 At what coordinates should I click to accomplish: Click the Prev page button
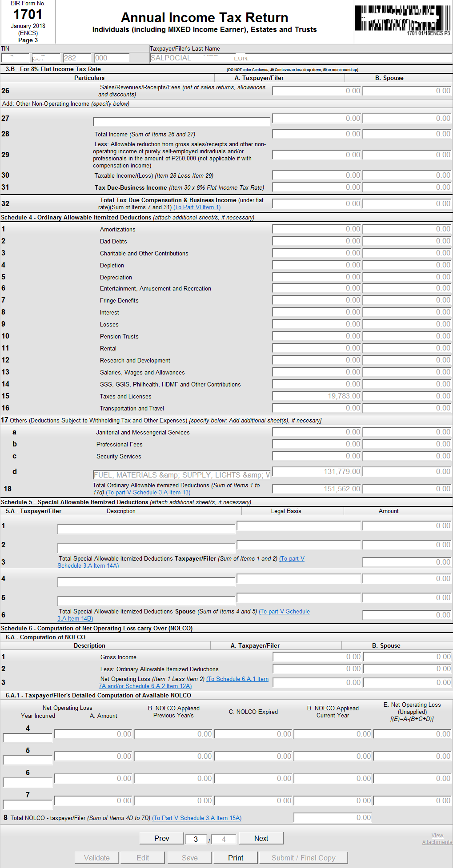[x=161, y=838]
